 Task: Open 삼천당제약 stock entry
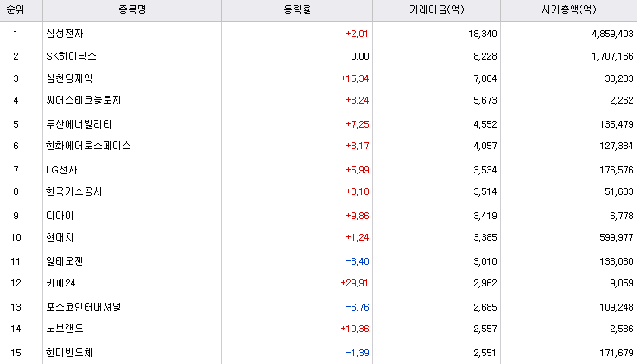coord(69,78)
